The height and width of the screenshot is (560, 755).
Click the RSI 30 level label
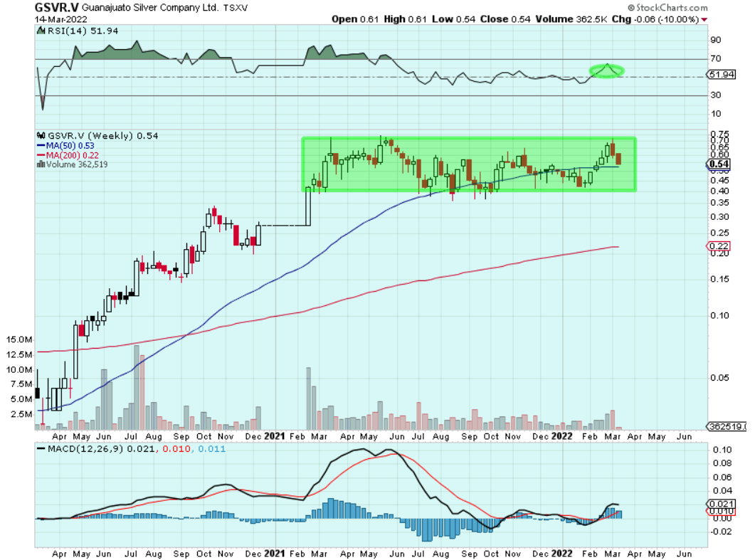[716, 95]
